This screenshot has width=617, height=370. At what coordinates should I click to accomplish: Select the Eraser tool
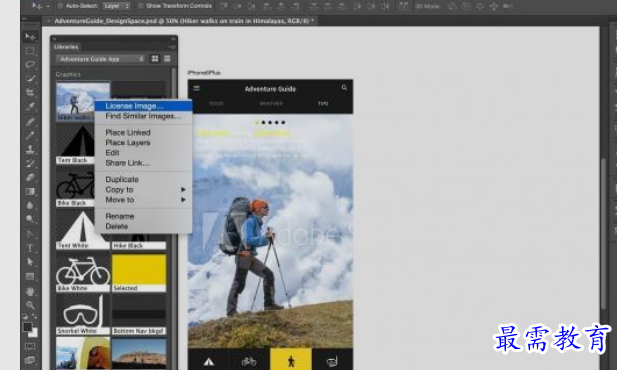pos(30,178)
